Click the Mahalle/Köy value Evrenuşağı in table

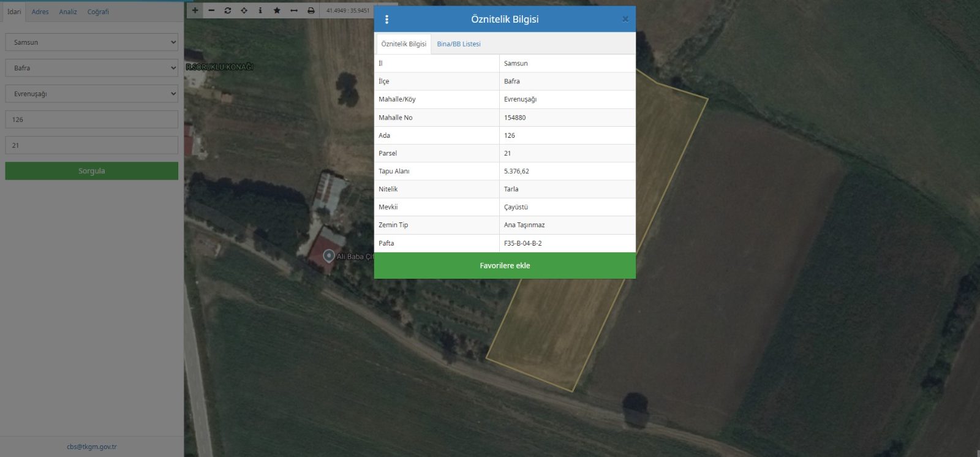pos(520,99)
